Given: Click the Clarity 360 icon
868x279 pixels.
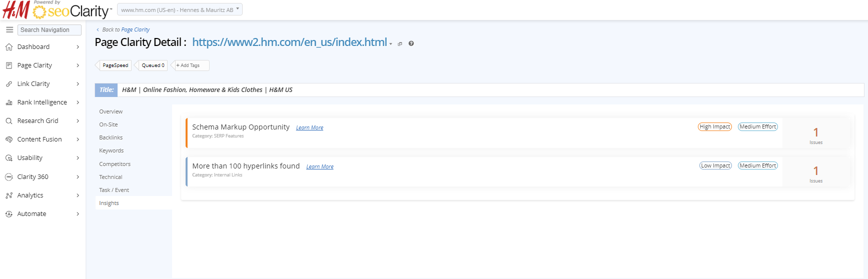Looking at the screenshot, I should [9, 177].
